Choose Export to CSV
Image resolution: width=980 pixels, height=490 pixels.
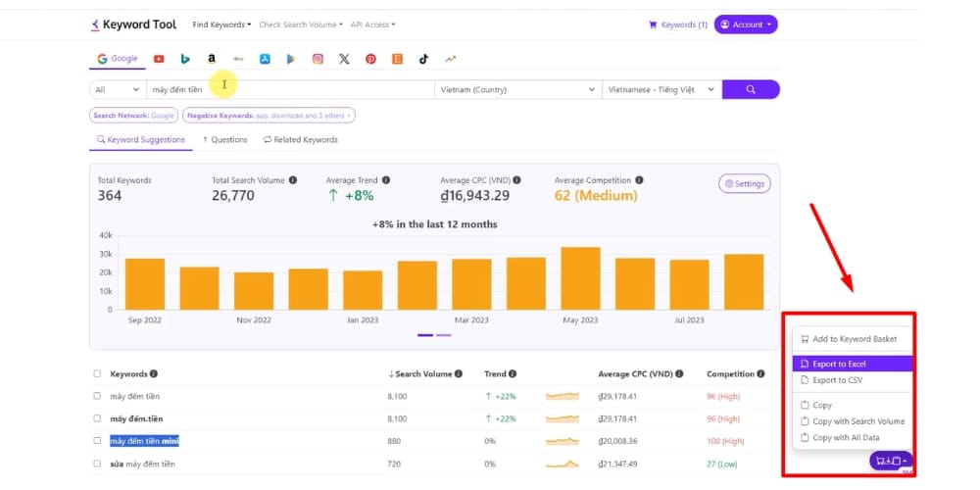pyautogui.click(x=853, y=380)
